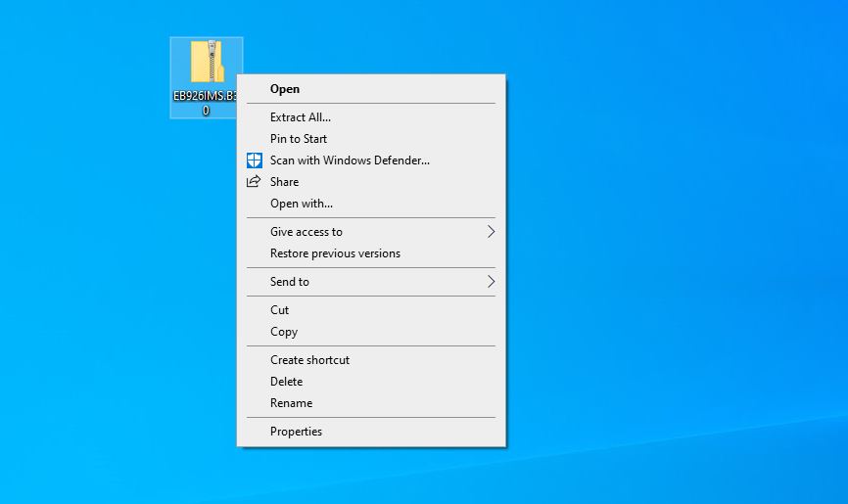Open the Send to submenu
This screenshot has height=504, width=848.
pos(371,282)
